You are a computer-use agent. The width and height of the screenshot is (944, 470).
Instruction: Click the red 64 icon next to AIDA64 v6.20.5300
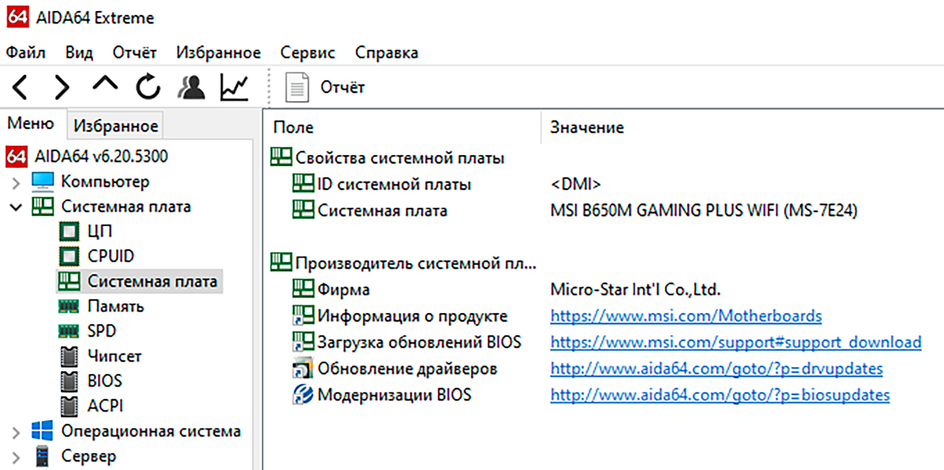[16, 156]
